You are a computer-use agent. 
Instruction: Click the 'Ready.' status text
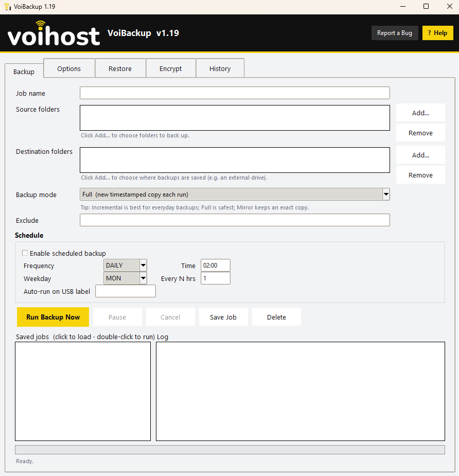(25, 461)
